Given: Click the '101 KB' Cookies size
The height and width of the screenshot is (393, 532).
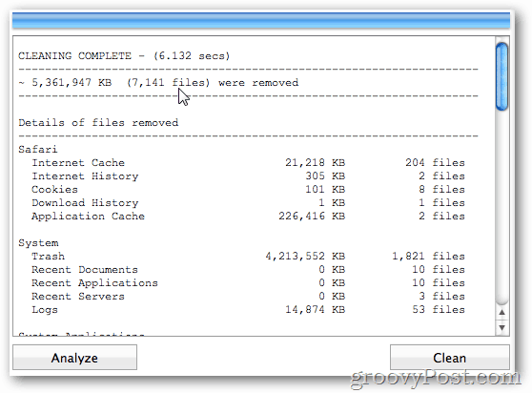Looking at the screenshot, I should click(x=325, y=189).
